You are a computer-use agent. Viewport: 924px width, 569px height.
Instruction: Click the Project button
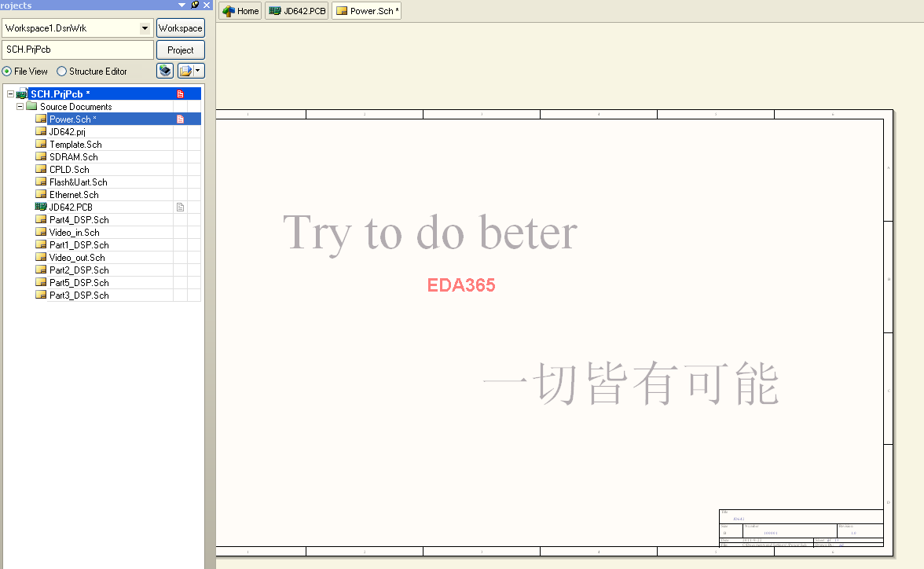(x=181, y=50)
